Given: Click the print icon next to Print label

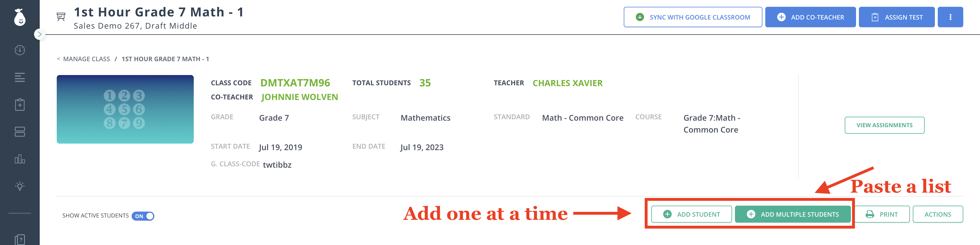Looking at the screenshot, I should tap(870, 214).
